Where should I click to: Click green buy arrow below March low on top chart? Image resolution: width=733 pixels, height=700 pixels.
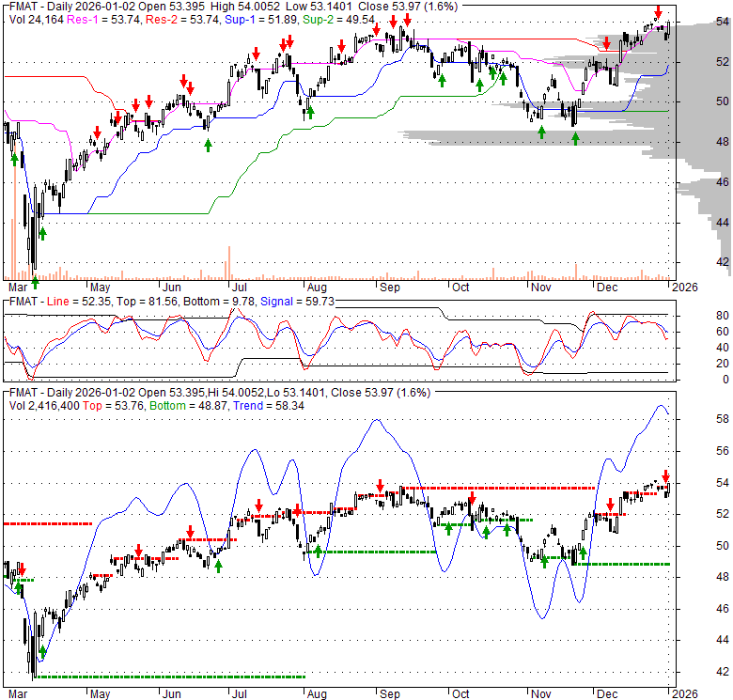[x=35, y=283]
